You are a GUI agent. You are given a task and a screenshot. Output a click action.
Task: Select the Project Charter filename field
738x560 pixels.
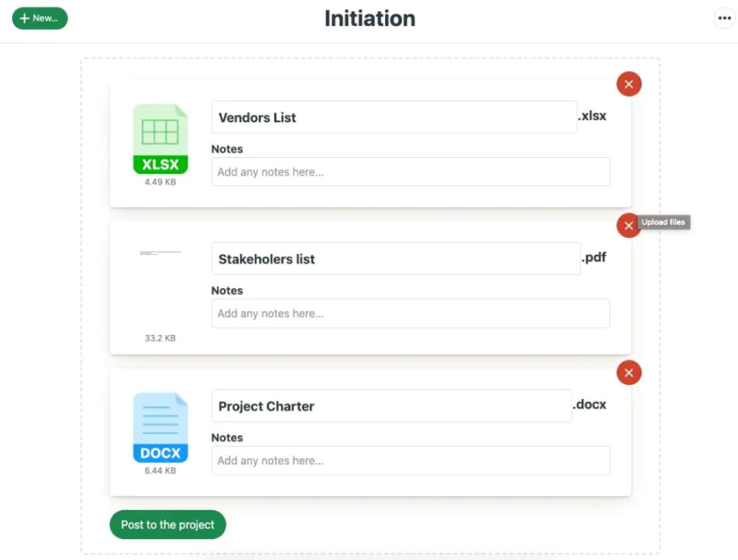[x=392, y=405]
